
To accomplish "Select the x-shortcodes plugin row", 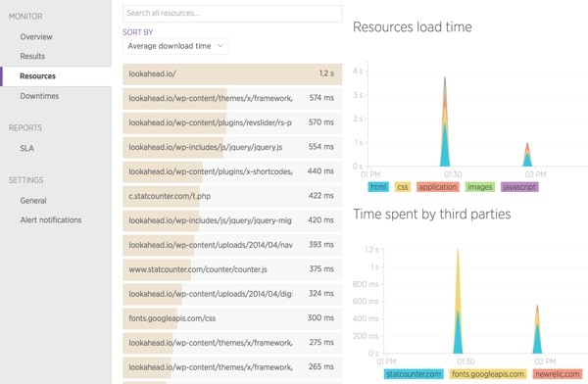I will pyautogui.click(x=232, y=171).
